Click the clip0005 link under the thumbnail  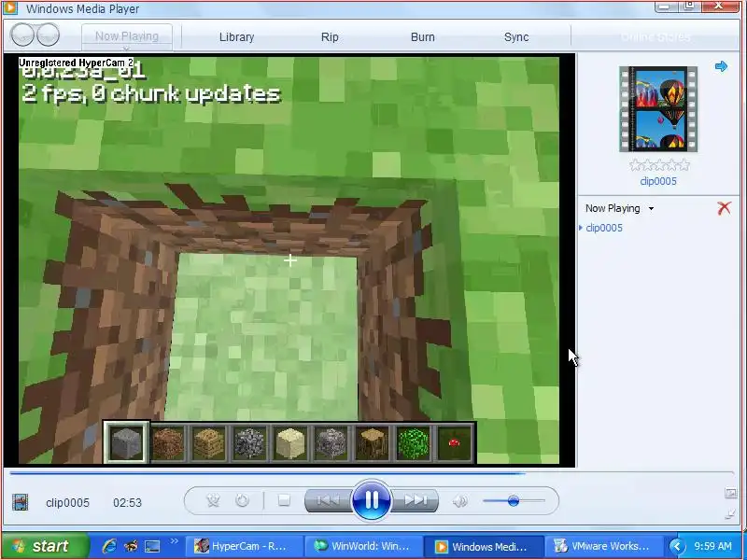click(658, 181)
